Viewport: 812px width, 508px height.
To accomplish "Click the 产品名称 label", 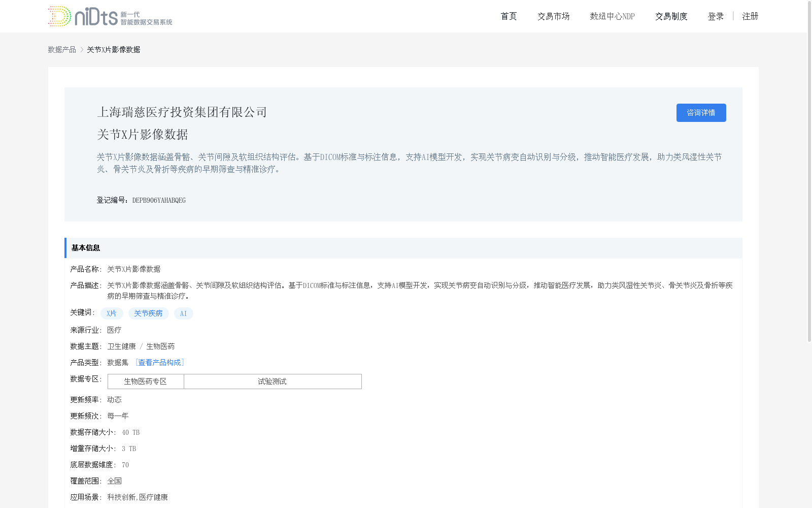I will [86, 269].
